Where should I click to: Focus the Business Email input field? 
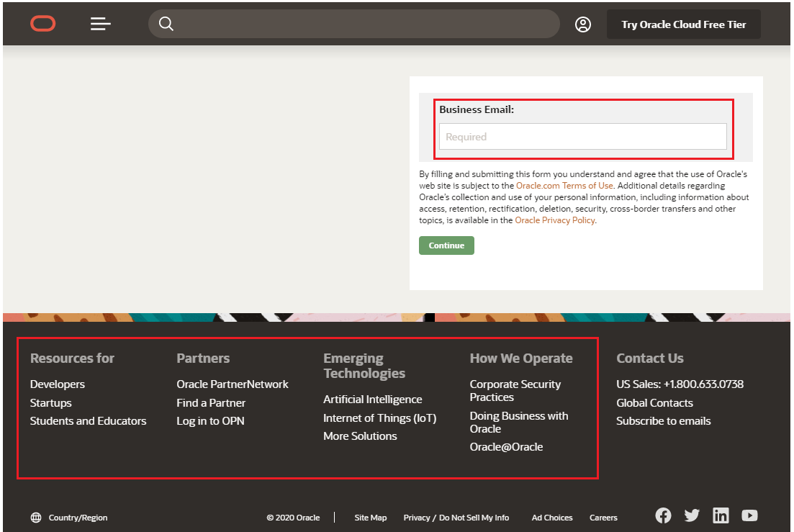(x=582, y=137)
